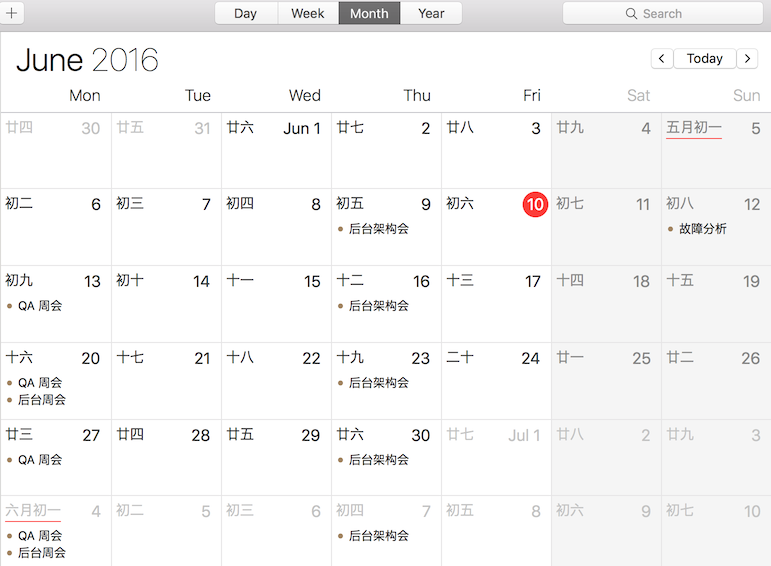
Task: Switch to Week view
Action: pyautogui.click(x=307, y=13)
